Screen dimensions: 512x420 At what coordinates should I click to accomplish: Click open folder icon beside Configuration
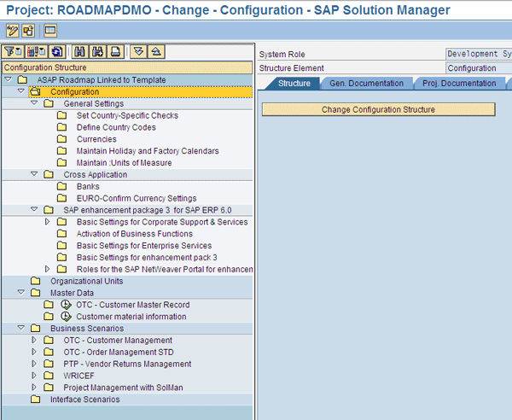[35, 92]
